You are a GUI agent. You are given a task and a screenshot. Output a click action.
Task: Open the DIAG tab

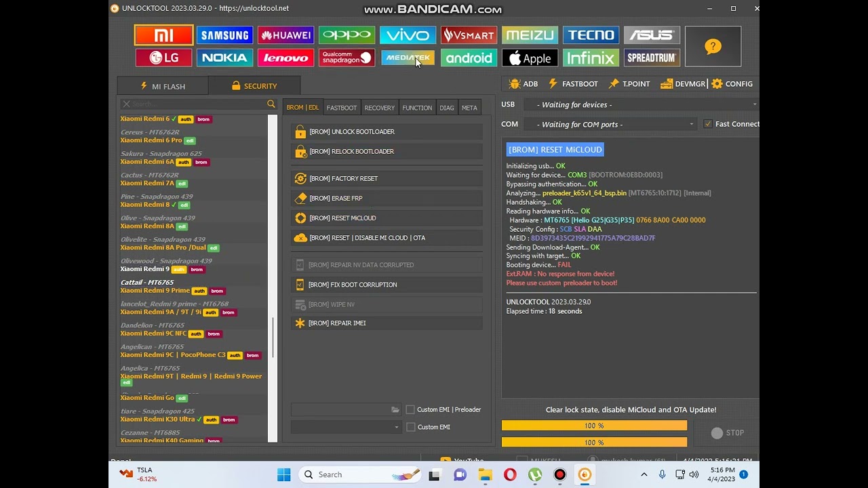point(447,108)
